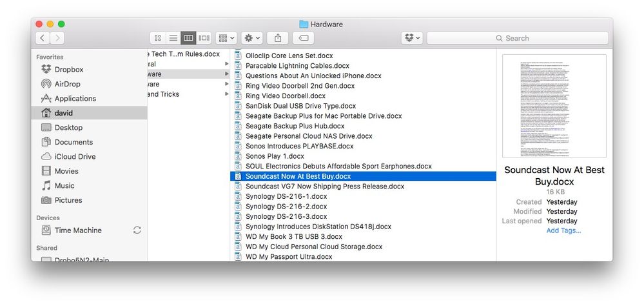Switch to column view

(x=188, y=38)
